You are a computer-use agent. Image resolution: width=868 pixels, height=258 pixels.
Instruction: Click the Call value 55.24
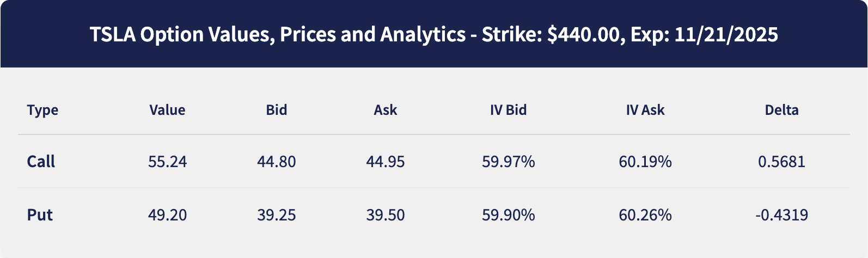pos(167,162)
